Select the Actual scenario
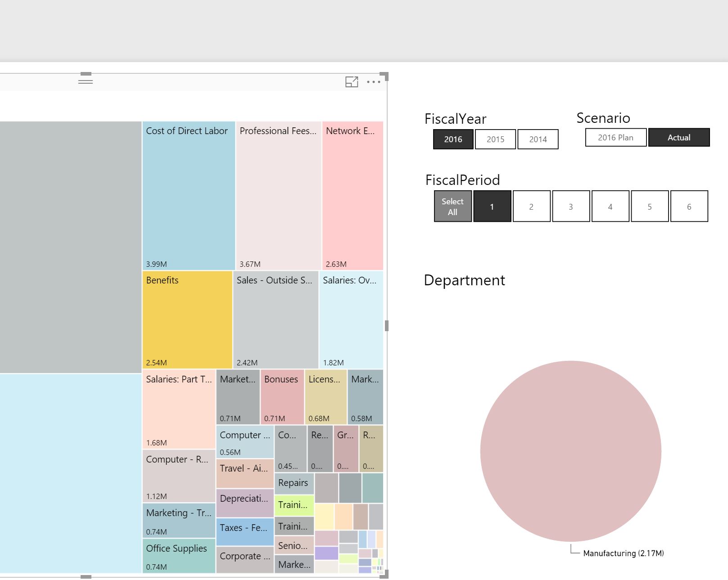Image resolution: width=728 pixels, height=580 pixels. click(x=679, y=138)
